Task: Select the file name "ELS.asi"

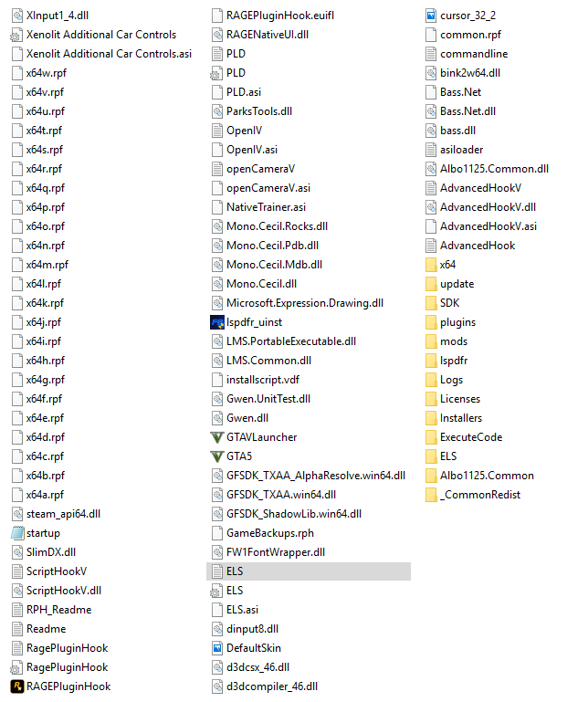Action: click(242, 610)
